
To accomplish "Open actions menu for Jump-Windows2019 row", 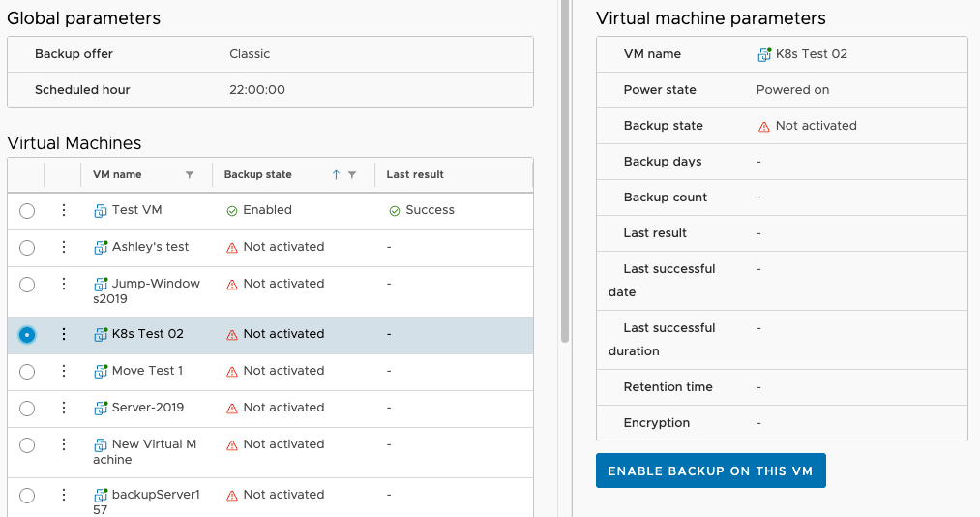I will (x=63, y=284).
